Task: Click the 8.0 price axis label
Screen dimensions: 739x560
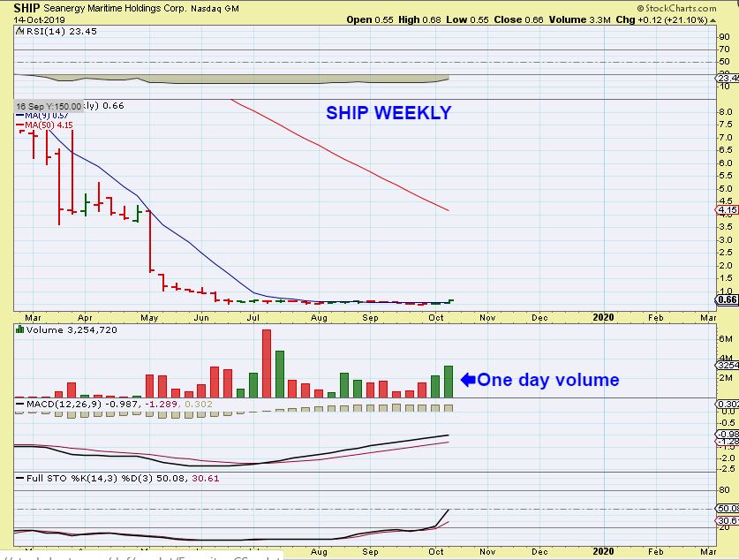Action: pos(726,111)
